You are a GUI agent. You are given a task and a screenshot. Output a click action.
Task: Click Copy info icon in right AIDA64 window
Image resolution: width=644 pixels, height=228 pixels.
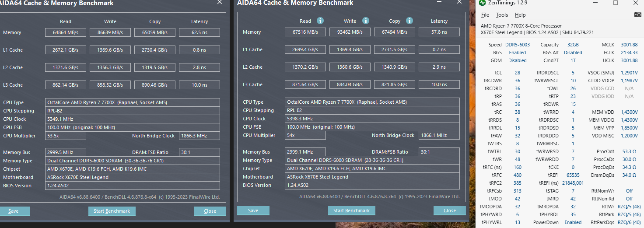[410, 21]
